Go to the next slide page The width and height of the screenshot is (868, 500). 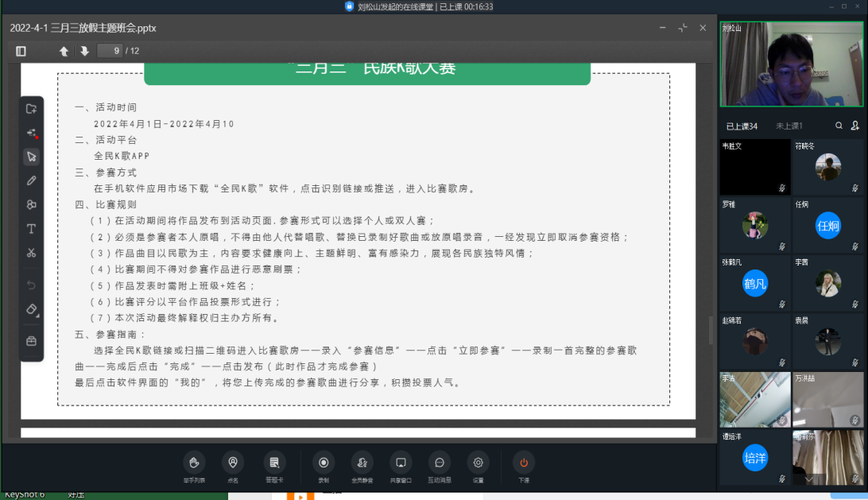pyautogui.click(x=84, y=51)
